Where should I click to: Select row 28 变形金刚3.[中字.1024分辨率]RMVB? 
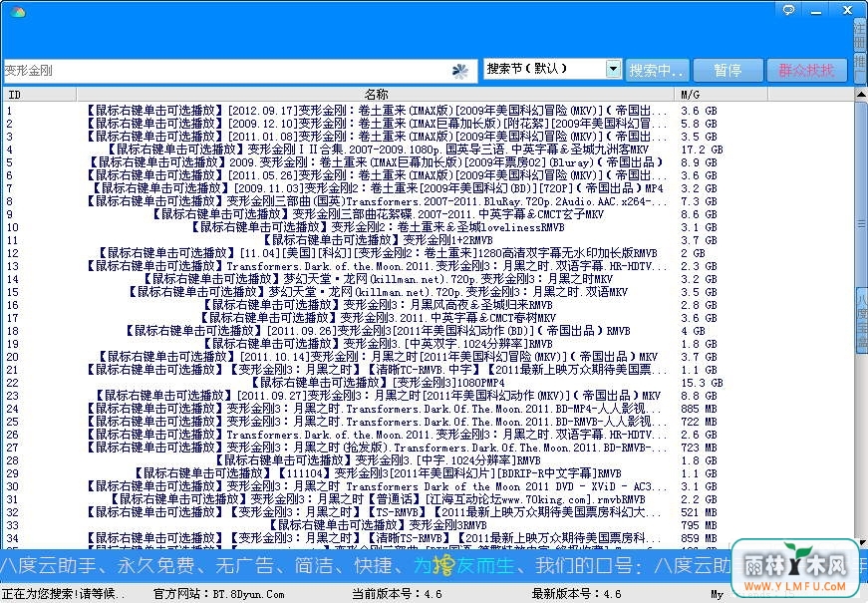429,460
